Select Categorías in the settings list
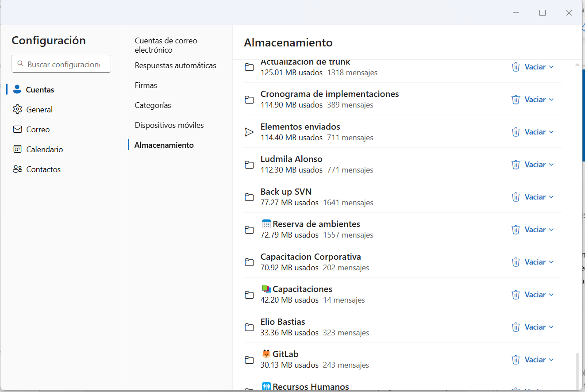Screen dimensions: 585x392 pos(153,105)
